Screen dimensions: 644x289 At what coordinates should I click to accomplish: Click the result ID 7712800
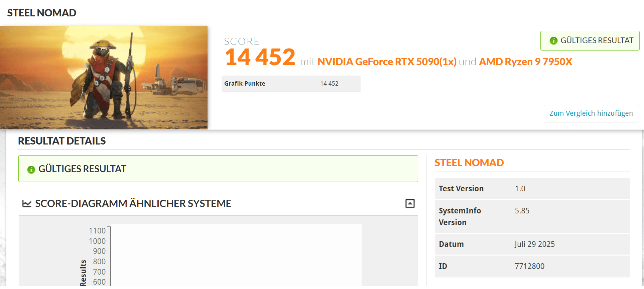pyautogui.click(x=529, y=266)
